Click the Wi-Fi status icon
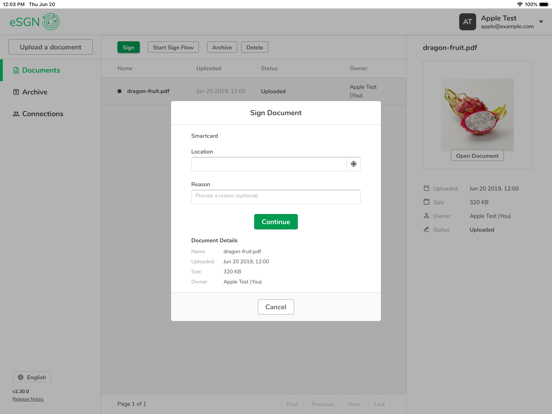Viewport: 552px width, 414px height. point(520,4)
